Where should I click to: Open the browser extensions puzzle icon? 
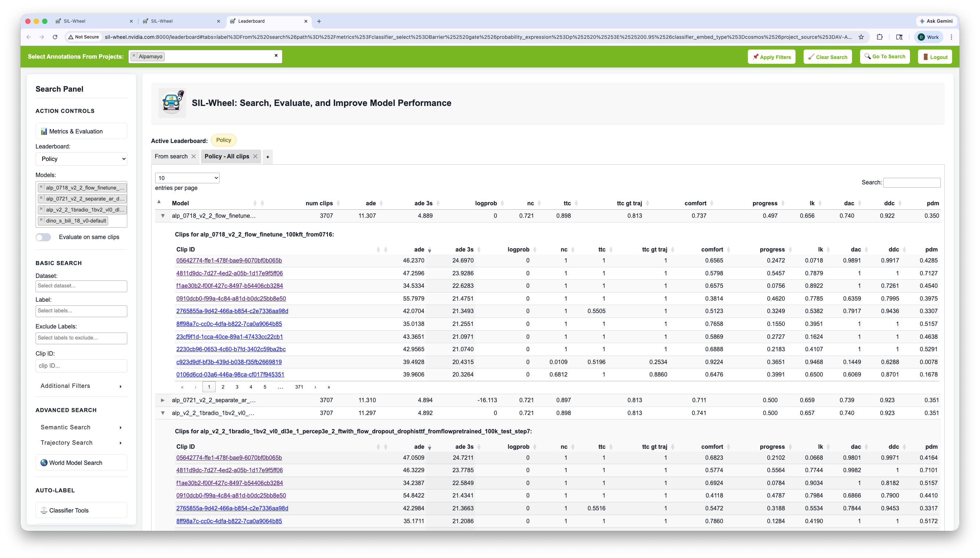point(880,37)
